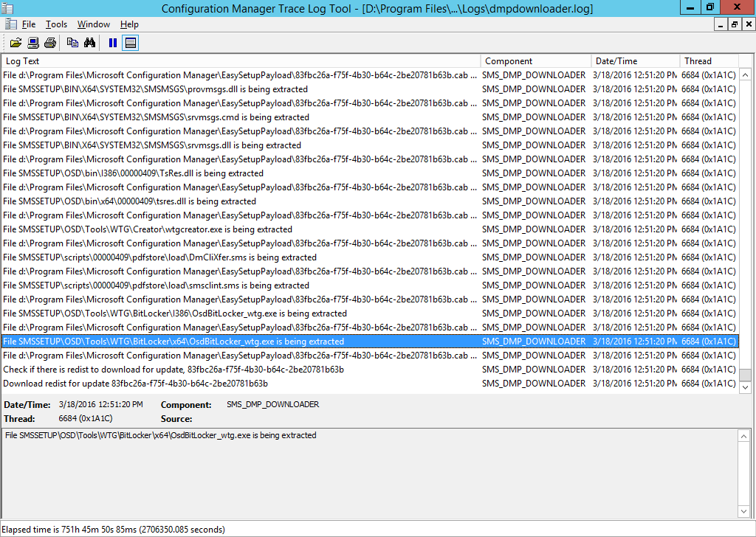756x537 pixels.
Task: Select the I386 OsdBitLocker_wtg.exe row
Action: (370, 313)
